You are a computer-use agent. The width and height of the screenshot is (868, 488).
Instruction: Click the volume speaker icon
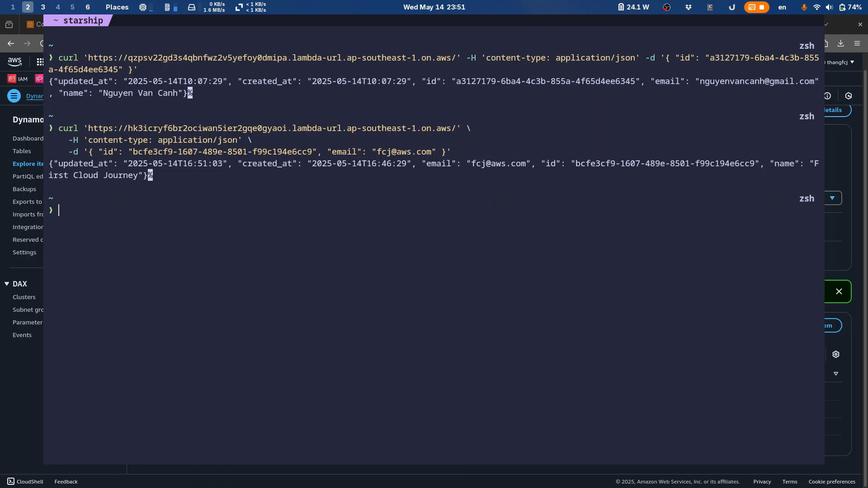click(x=829, y=7)
